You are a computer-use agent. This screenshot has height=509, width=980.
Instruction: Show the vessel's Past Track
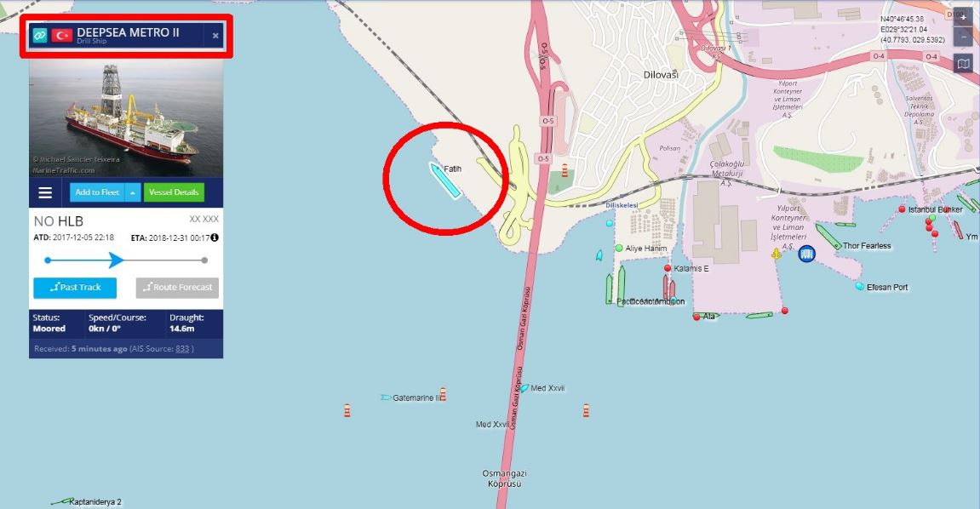(x=75, y=288)
